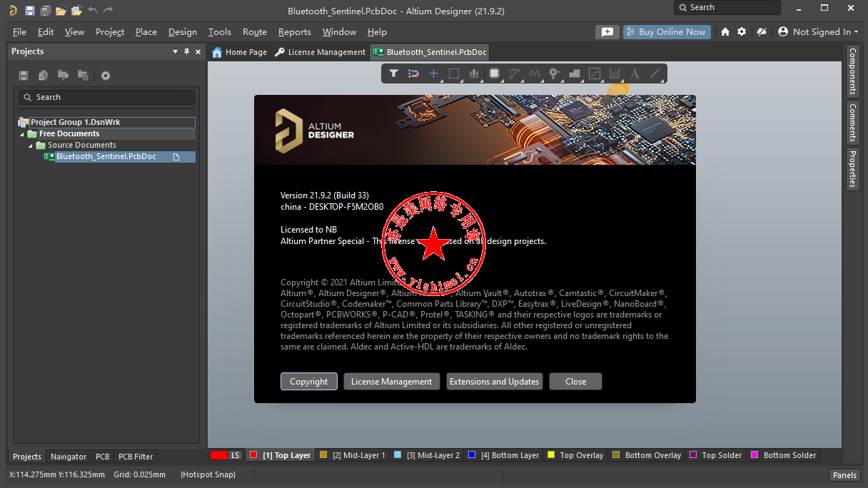Go to the home icon in top bar
The width and height of the screenshot is (868, 488).
coord(725,32)
